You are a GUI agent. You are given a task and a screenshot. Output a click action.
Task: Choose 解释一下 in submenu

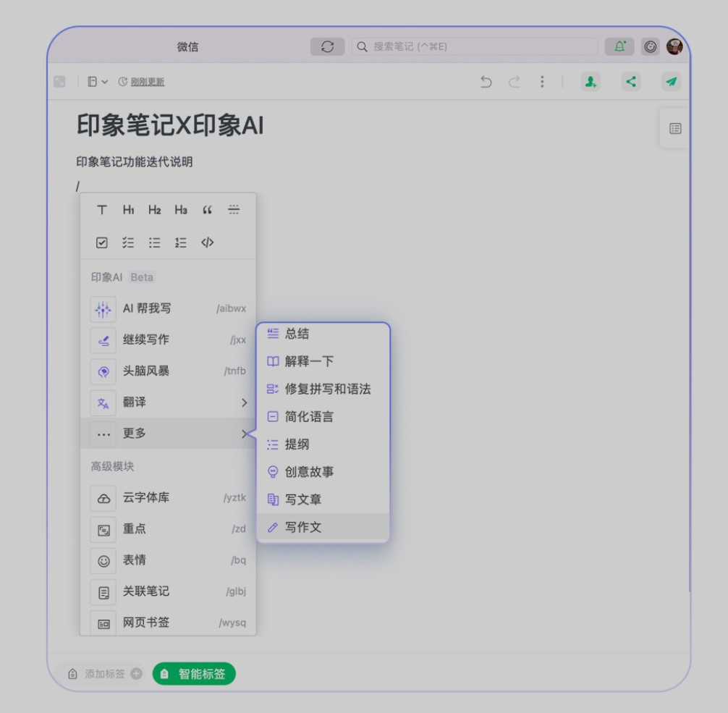pyautogui.click(x=323, y=361)
